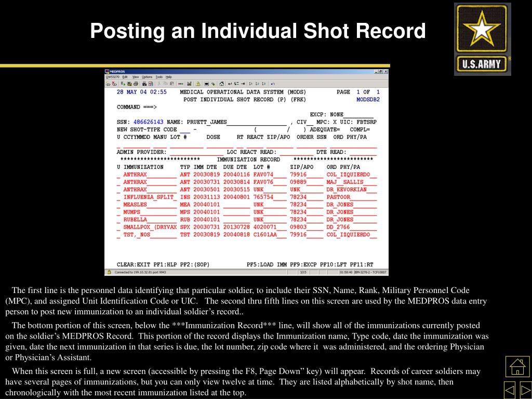Viewport: 532px width, 399px height.
Task: Click ordering physician PASTOOR
Action: point(338,197)
